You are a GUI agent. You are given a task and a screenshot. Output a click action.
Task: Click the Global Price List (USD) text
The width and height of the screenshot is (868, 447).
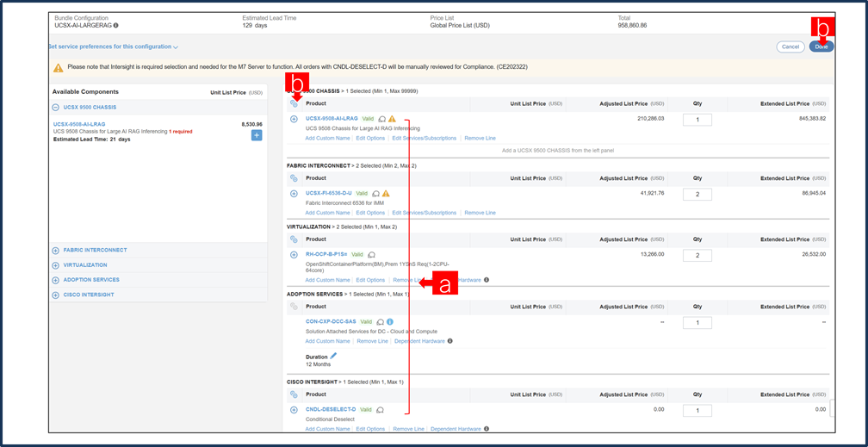click(x=460, y=26)
